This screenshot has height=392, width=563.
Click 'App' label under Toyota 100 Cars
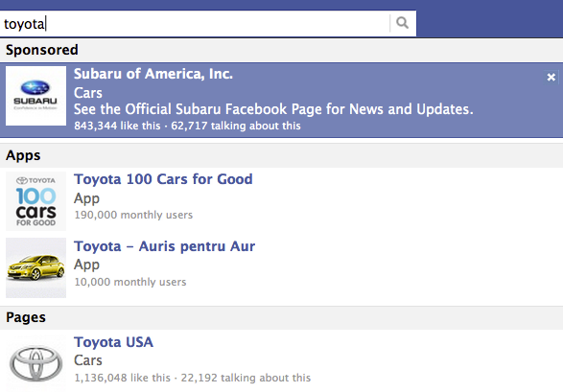click(x=86, y=198)
